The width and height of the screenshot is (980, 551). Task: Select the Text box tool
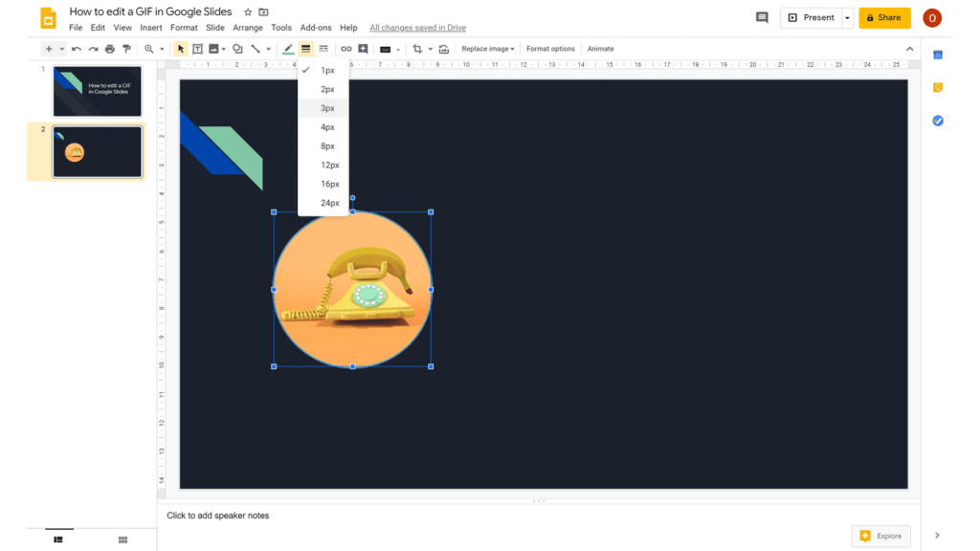coord(198,49)
